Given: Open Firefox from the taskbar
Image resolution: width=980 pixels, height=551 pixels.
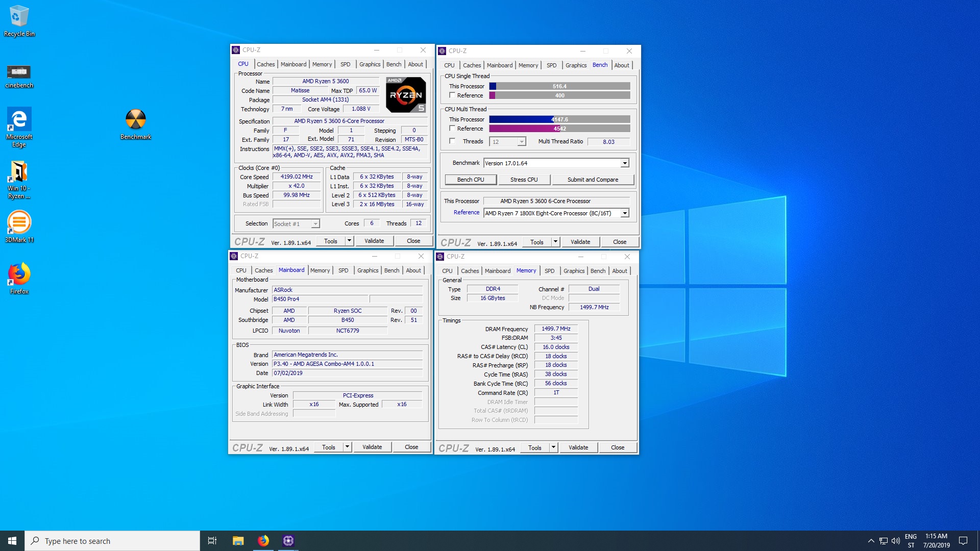Looking at the screenshot, I should pyautogui.click(x=263, y=541).
